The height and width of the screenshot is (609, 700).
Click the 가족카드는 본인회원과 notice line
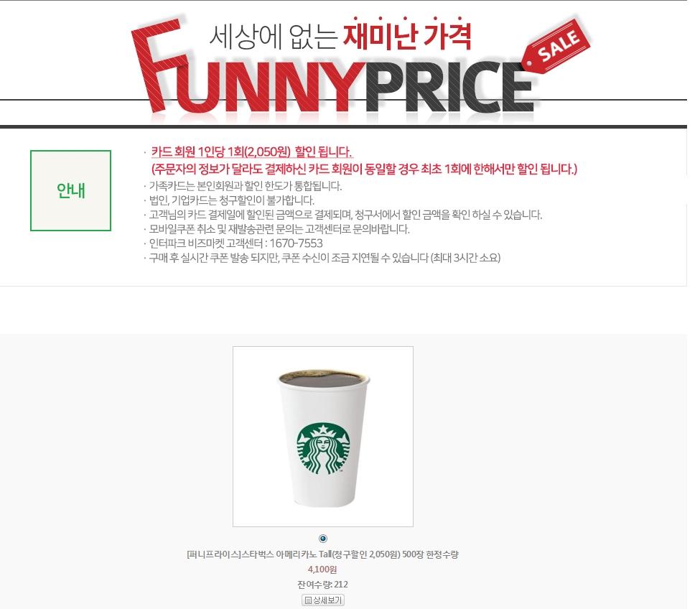245,186
